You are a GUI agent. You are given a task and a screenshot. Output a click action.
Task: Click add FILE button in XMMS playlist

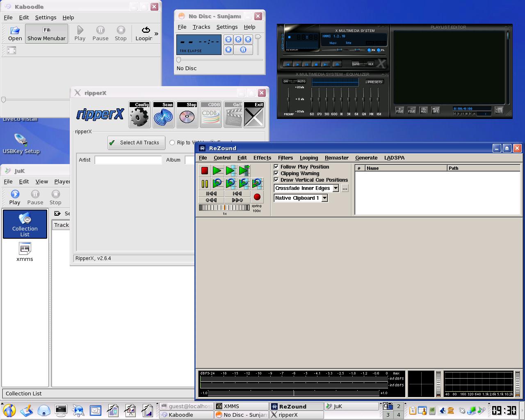click(399, 110)
